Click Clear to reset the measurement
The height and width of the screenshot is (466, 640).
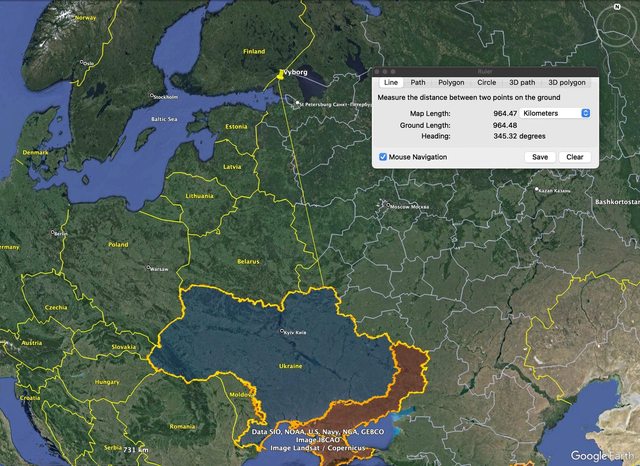tap(575, 157)
